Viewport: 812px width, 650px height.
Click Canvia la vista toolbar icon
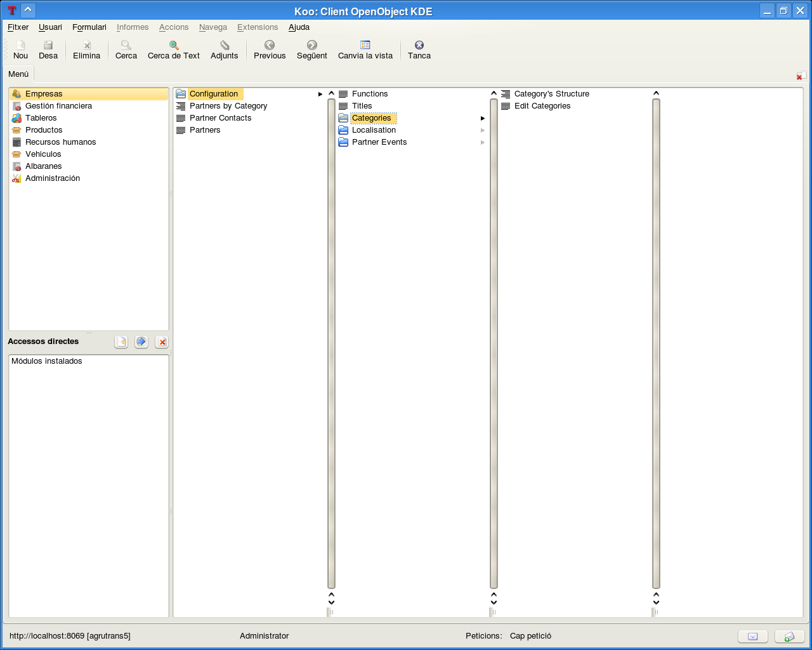(365, 50)
